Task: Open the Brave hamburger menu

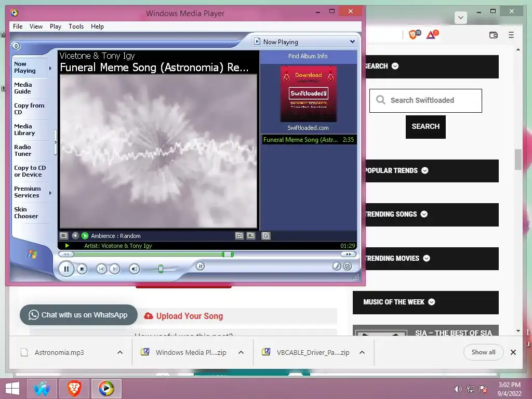Action: coord(511,35)
